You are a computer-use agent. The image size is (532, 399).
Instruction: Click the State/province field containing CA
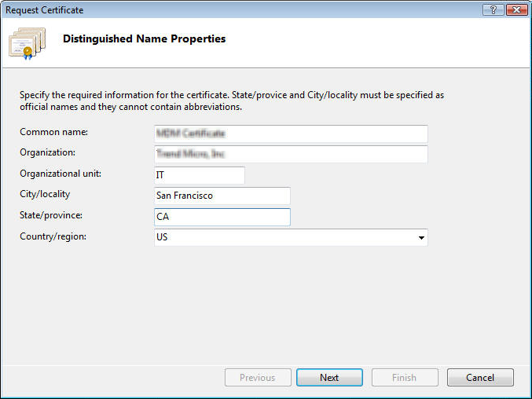coord(222,217)
